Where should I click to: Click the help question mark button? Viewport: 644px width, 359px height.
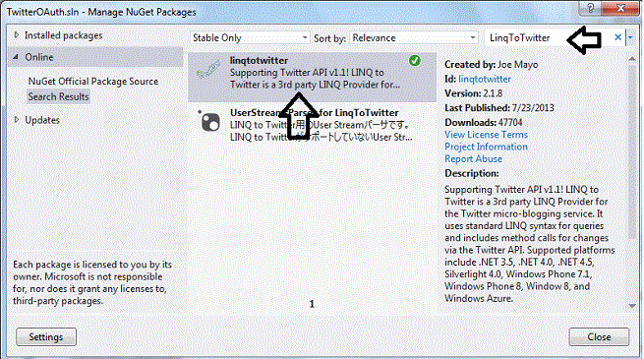[x=590, y=8]
